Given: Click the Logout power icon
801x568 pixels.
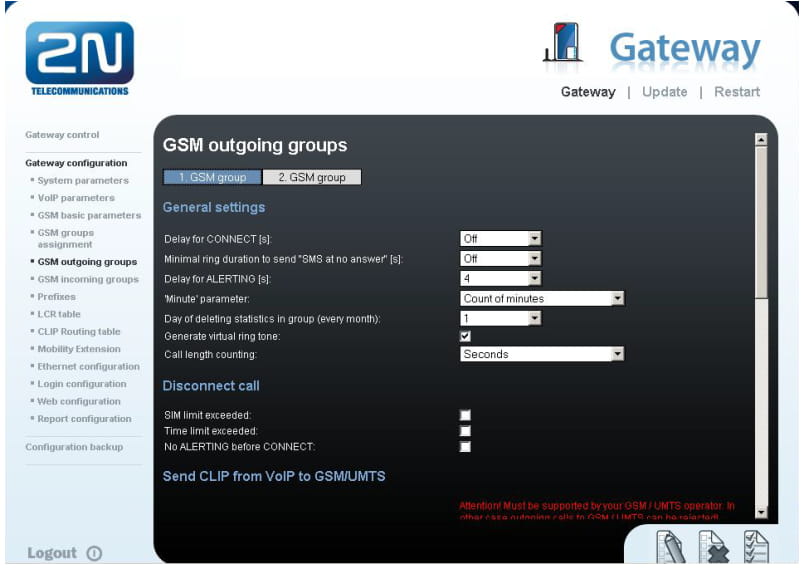Looking at the screenshot, I should [94, 553].
